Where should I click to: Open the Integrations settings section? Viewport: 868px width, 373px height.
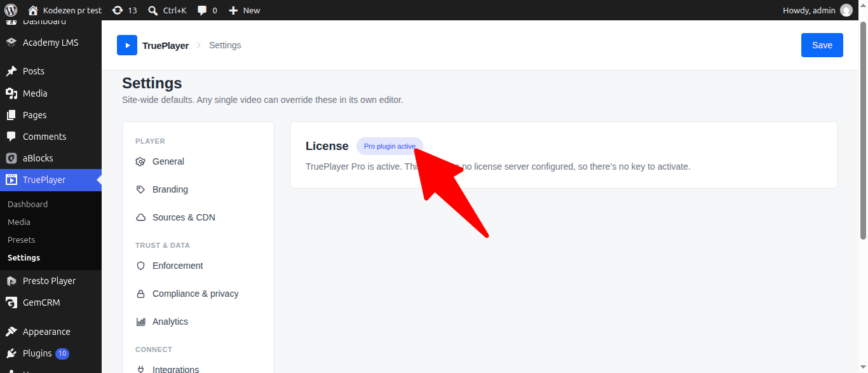[198, 368]
